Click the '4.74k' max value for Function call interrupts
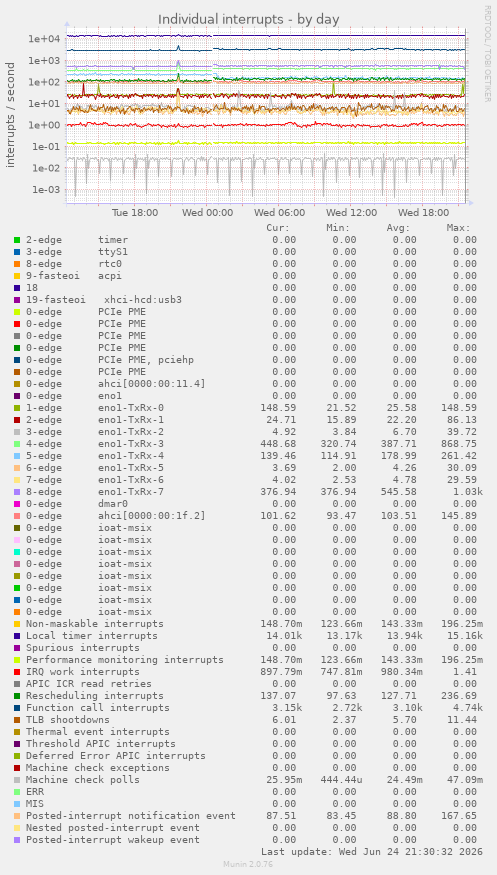 tap(464, 708)
